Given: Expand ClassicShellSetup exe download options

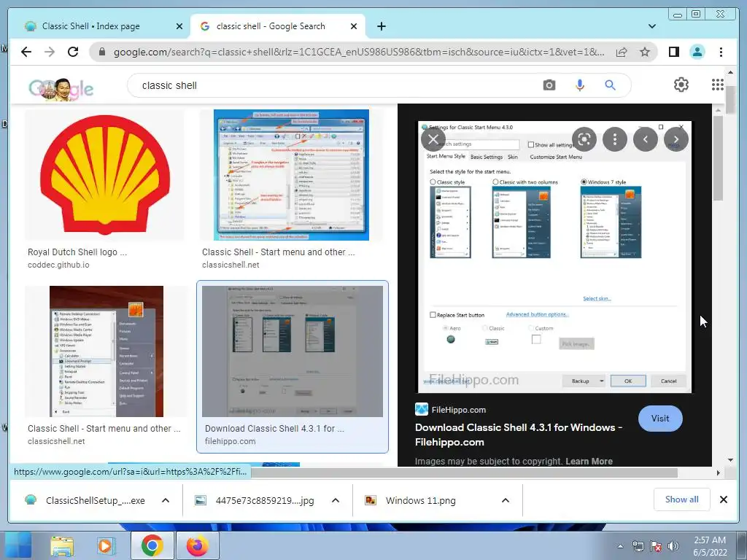Looking at the screenshot, I should click(x=166, y=500).
